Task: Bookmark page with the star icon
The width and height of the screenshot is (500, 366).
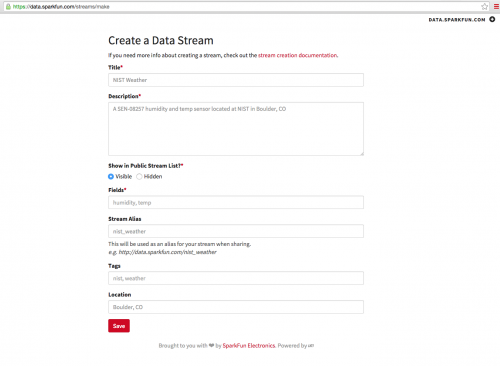Action: (484, 7)
